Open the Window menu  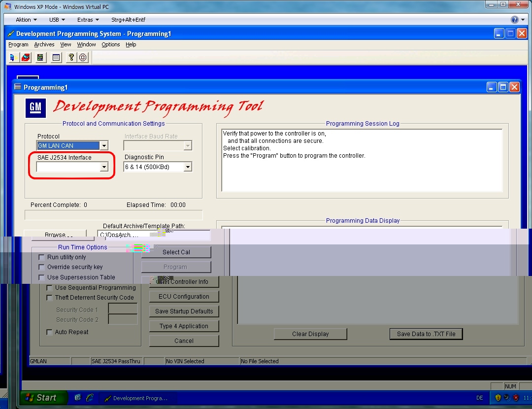pyautogui.click(x=86, y=44)
